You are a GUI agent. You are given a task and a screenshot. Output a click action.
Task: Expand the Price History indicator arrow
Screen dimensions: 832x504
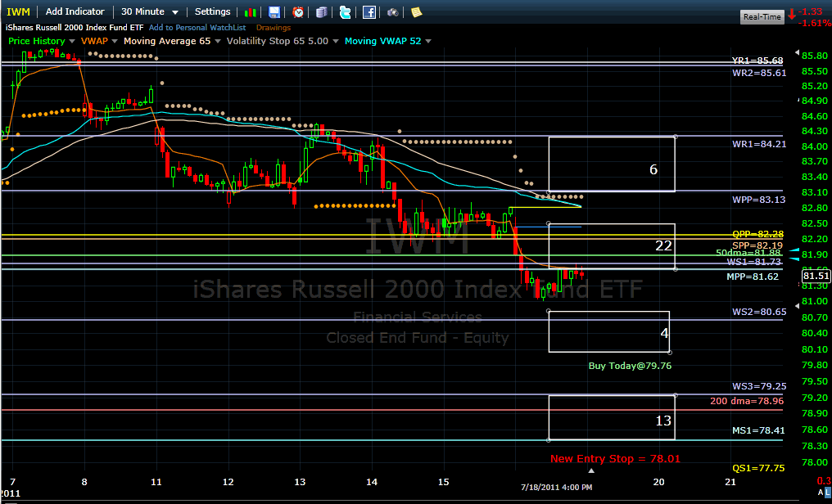tap(70, 42)
